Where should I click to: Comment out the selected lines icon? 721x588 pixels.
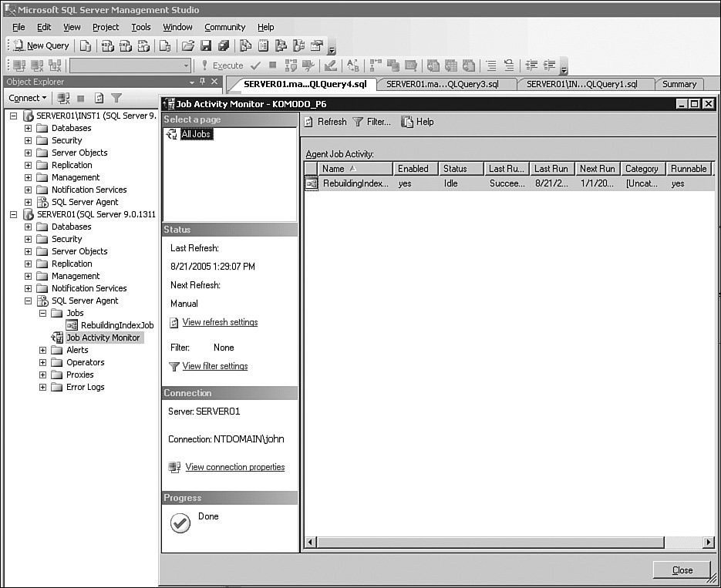click(x=491, y=66)
